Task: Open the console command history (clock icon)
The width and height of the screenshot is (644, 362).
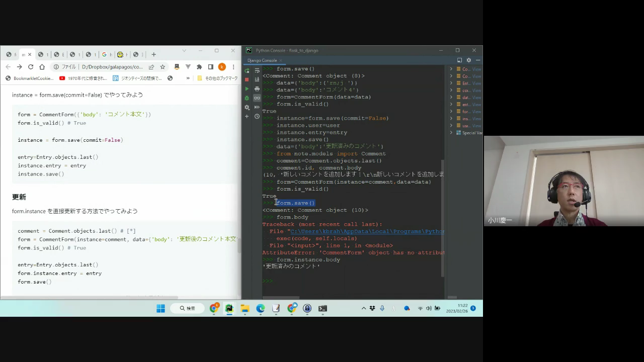Action: (257, 117)
